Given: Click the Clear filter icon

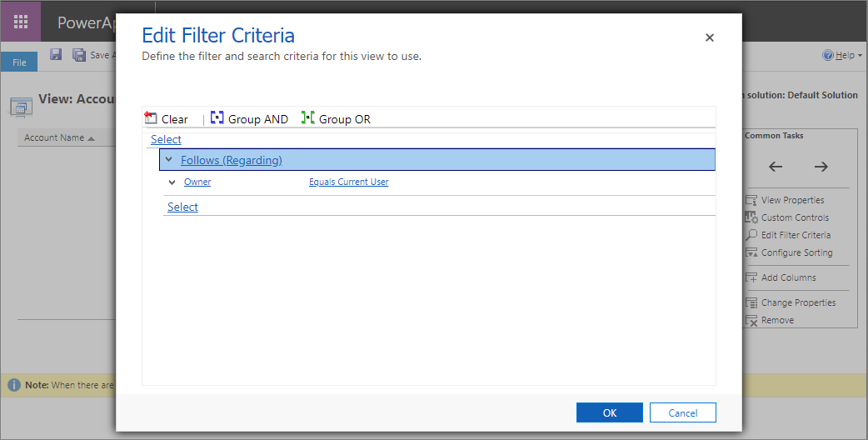Looking at the screenshot, I should (151, 117).
